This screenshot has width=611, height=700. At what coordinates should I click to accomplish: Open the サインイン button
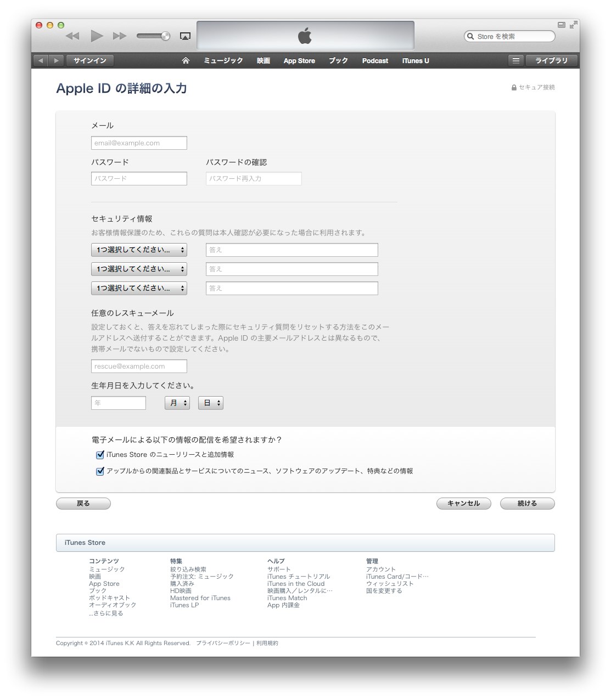(90, 60)
